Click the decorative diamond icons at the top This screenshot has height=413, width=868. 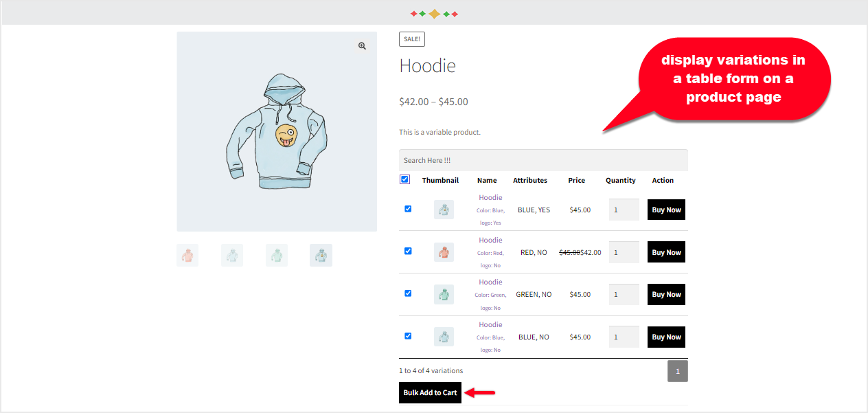[433, 12]
